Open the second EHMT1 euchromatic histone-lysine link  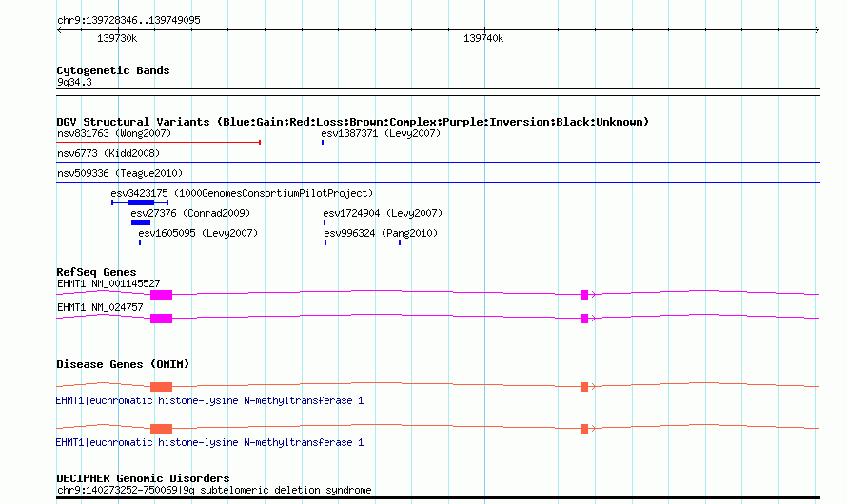pyautogui.click(x=209, y=442)
